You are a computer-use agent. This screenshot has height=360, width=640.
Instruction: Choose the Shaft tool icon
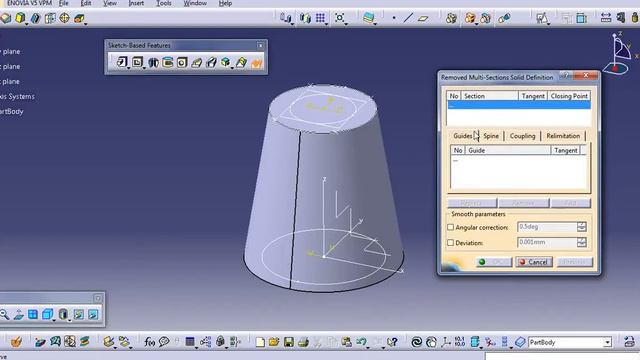(153, 62)
